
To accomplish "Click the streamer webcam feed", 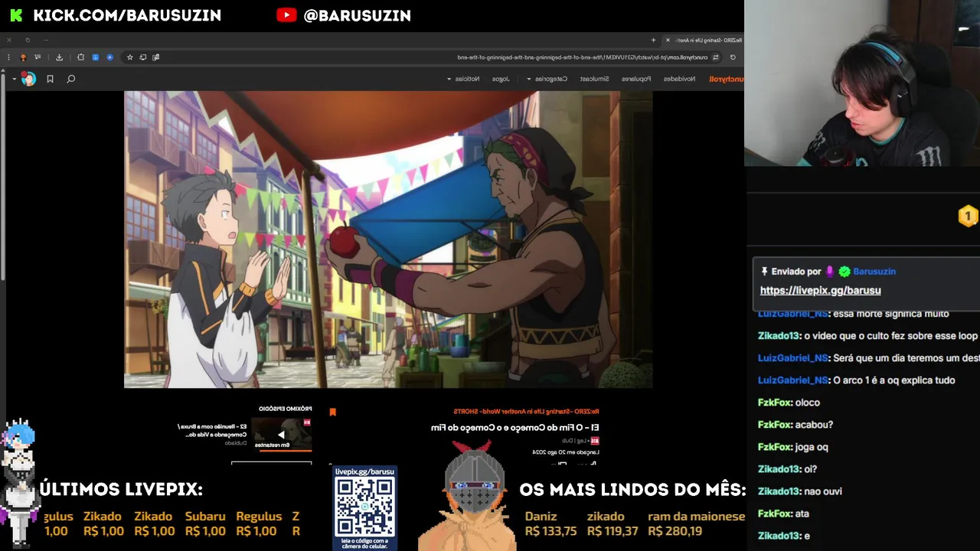I will click(x=862, y=83).
